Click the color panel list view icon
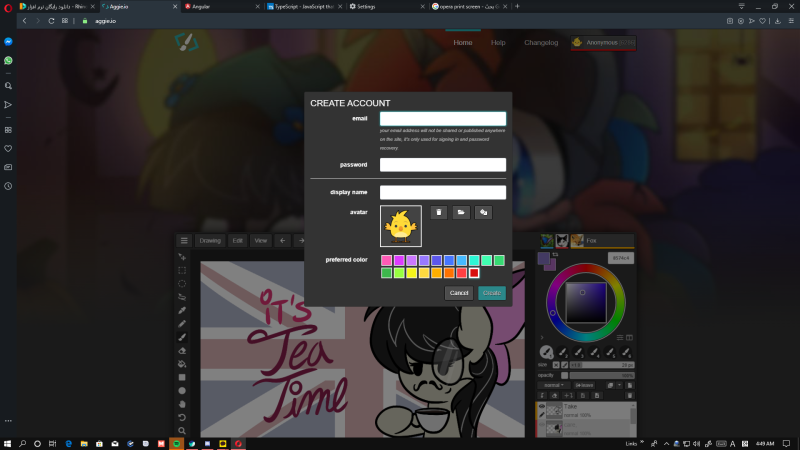 pyautogui.click(x=620, y=338)
